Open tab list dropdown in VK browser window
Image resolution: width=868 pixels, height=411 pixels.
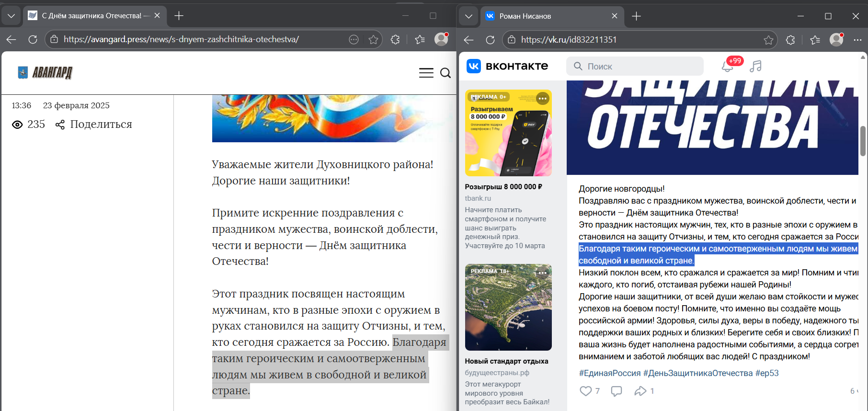(x=469, y=16)
